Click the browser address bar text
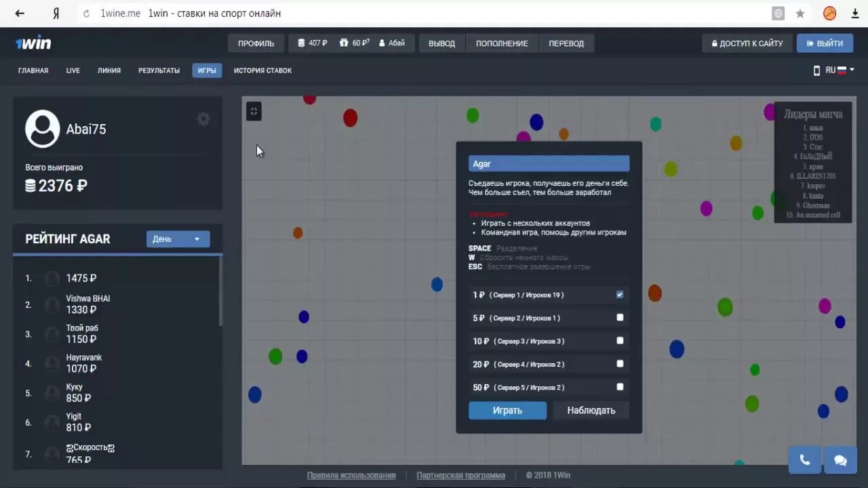The width and height of the screenshot is (868, 488). tap(191, 14)
